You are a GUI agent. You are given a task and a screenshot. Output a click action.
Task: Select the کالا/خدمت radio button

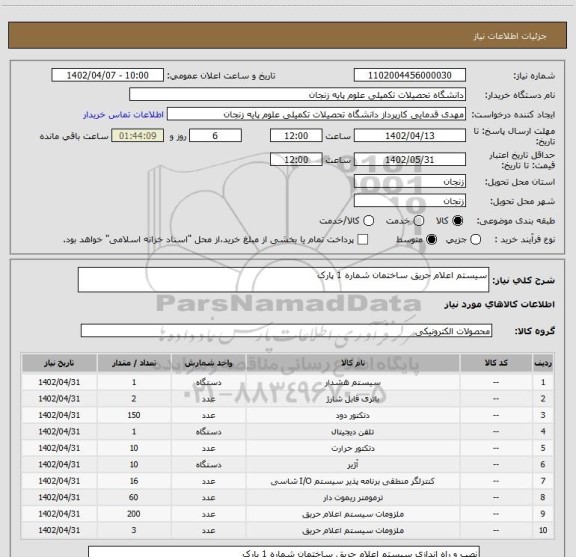coord(368,221)
